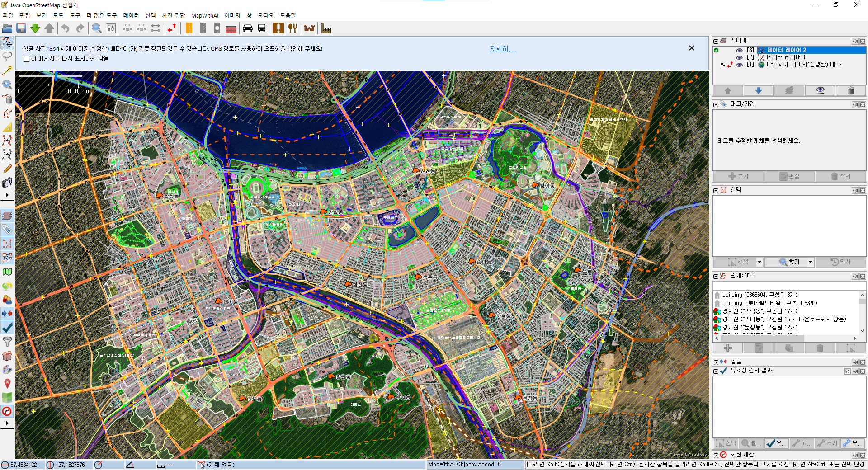The width and height of the screenshot is (868, 470).
Task: Collapse the 레이어 panel
Action: tap(716, 41)
